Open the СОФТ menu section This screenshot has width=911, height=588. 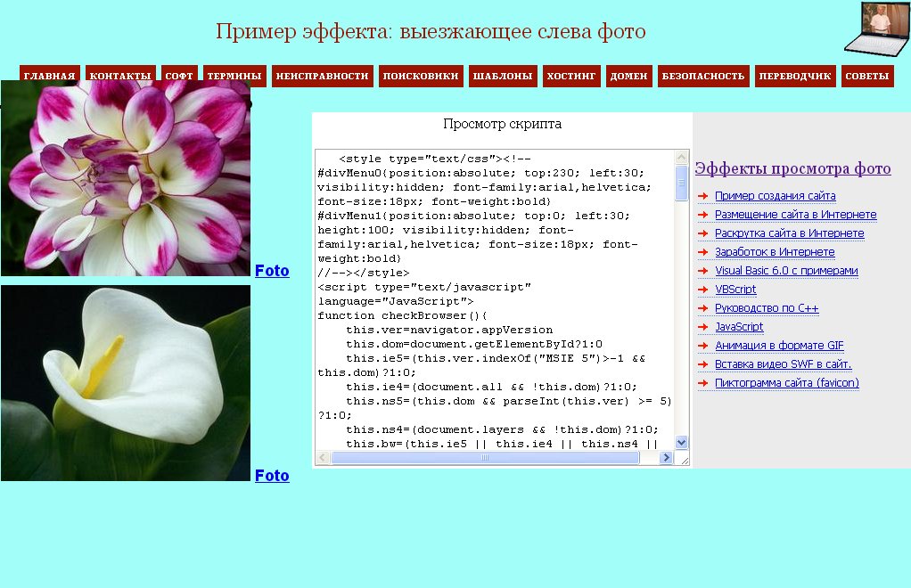[x=179, y=77]
